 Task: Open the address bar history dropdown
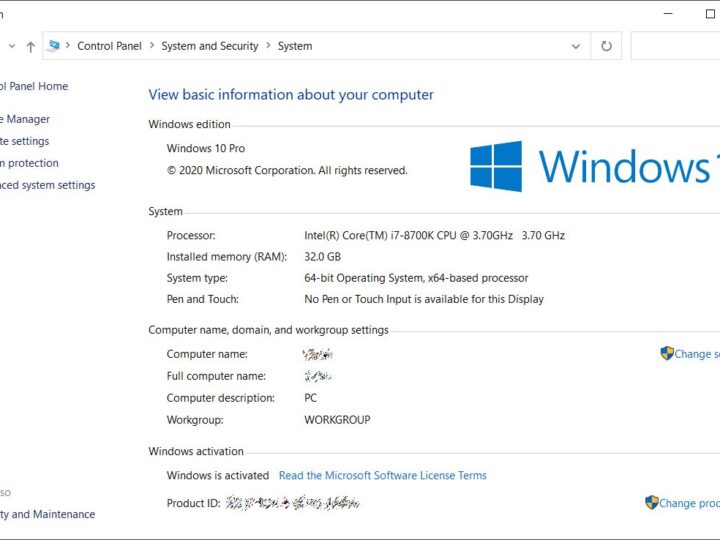point(575,46)
